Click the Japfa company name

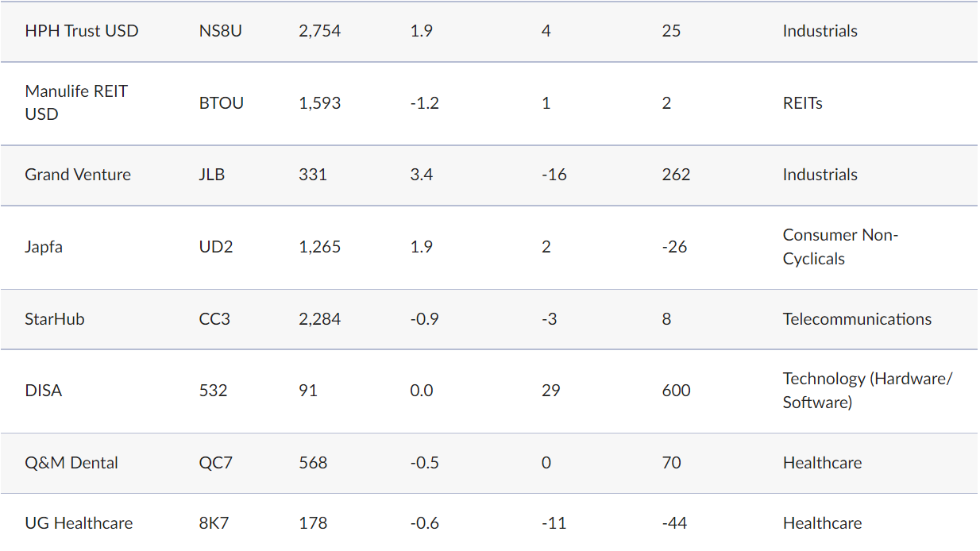pos(44,247)
